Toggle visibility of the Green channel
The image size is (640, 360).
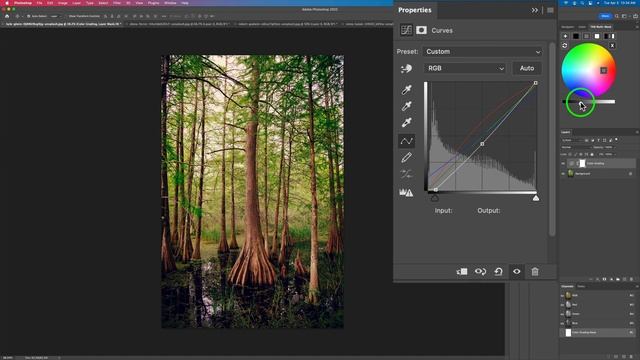[x=562, y=314]
